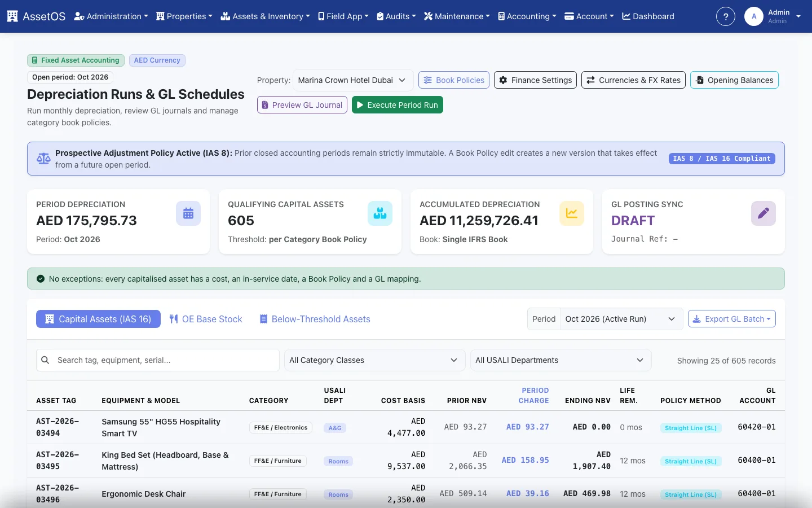Click the search tag, equipment, serial field
The image size is (812, 508).
click(x=158, y=360)
